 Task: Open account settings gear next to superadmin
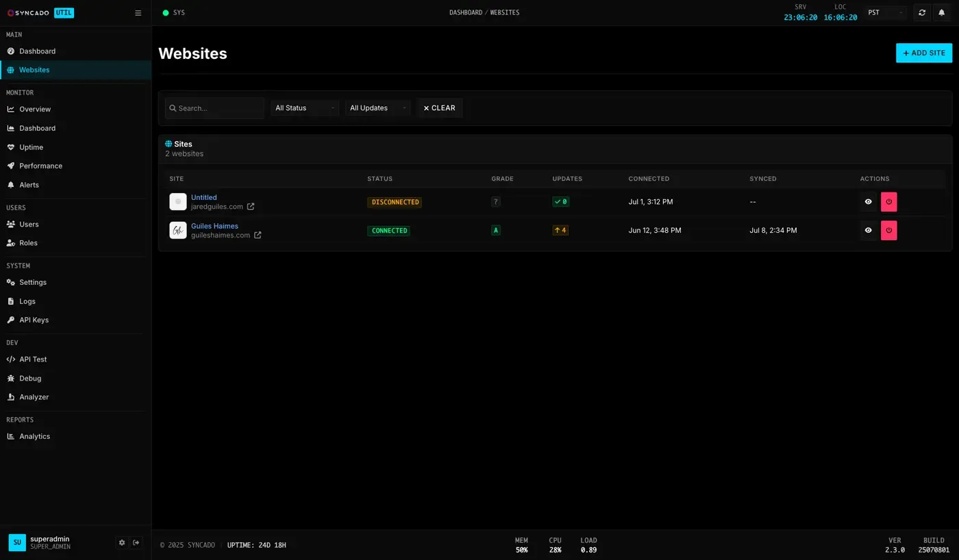(122, 543)
